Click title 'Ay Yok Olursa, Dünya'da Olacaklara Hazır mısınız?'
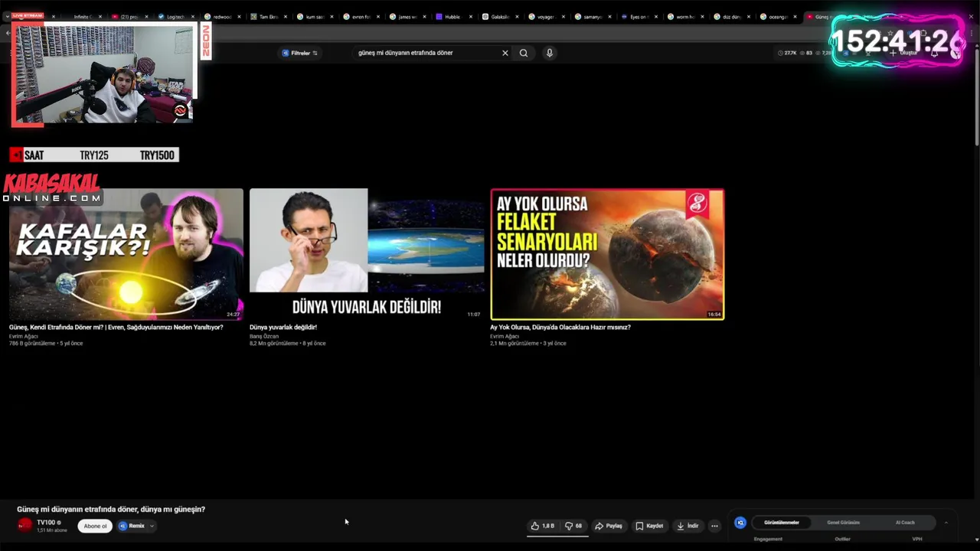This screenshot has width=980, height=551. point(560,327)
